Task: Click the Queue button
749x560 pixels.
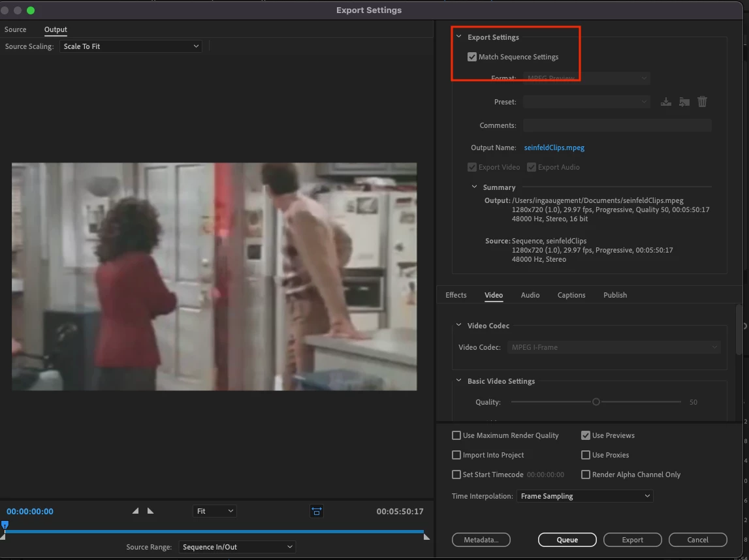Action: point(567,540)
